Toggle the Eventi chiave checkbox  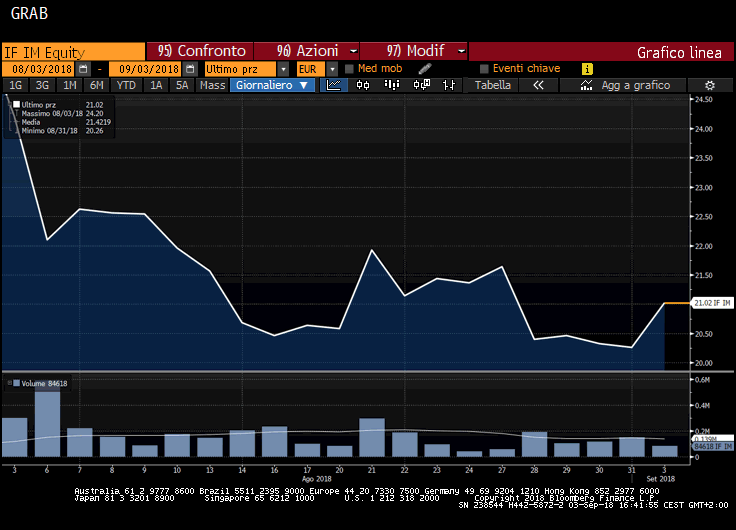(x=484, y=69)
